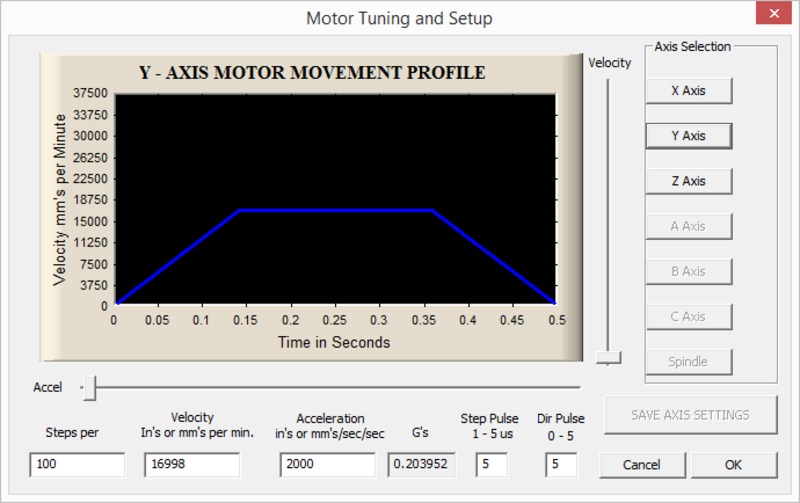Image resolution: width=800 pixels, height=503 pixels.
Task: Click the B Axis button
Action: click(688, 271)
